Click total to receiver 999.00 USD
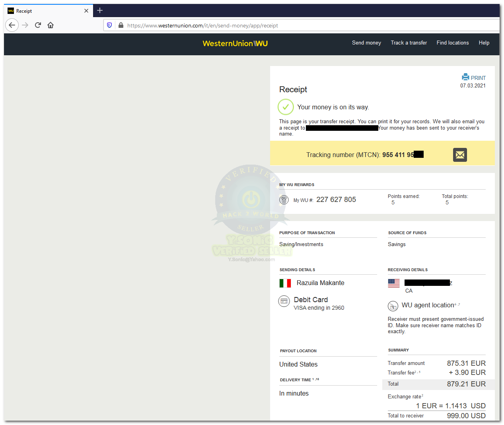The height and width of the screenshot is (425, 504). click(x=466, y=416)
